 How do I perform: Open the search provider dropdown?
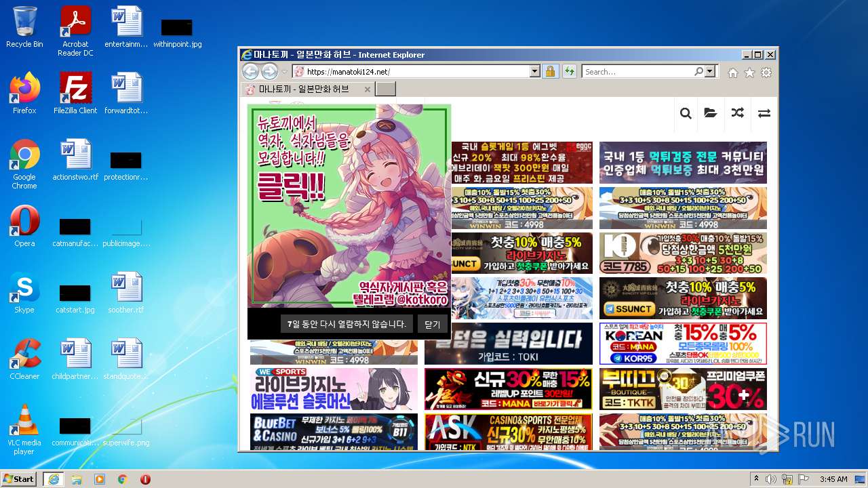tap(710, 71)
